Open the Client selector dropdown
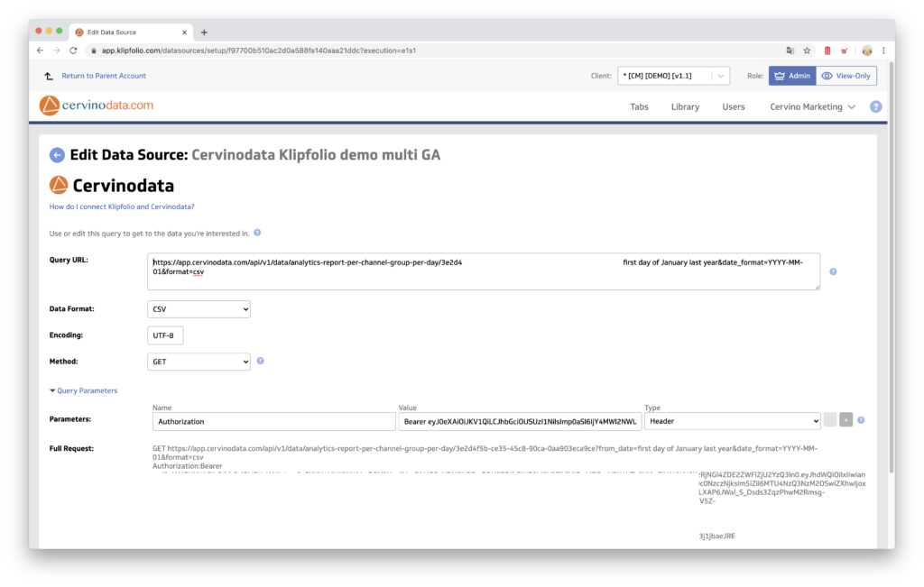Viewport: 924px width, 587px height. (673, 76)
